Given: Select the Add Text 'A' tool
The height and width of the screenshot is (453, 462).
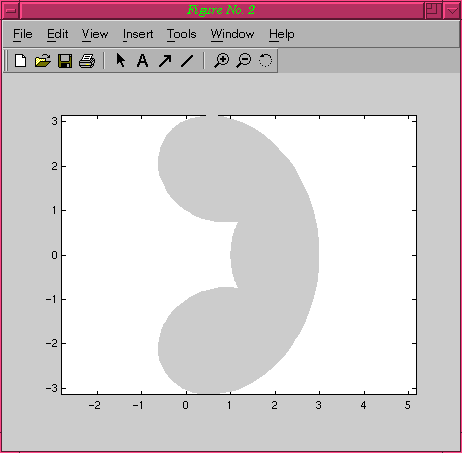Looking at the screenshot, I should pos(143,61).
